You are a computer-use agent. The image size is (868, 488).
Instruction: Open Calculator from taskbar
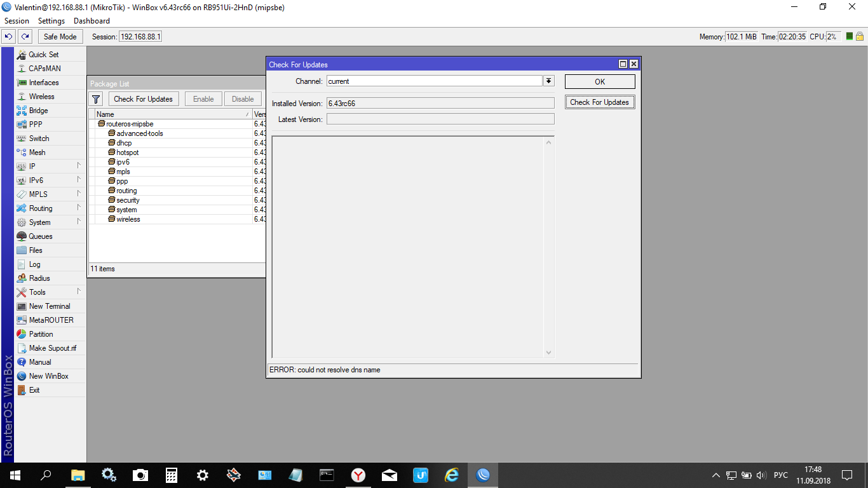pyautogui.click(x=171, y=475)
